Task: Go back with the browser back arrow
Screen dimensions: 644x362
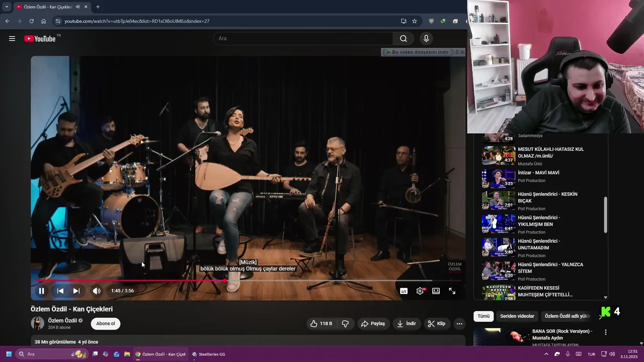Action: [x=7, y=21]
